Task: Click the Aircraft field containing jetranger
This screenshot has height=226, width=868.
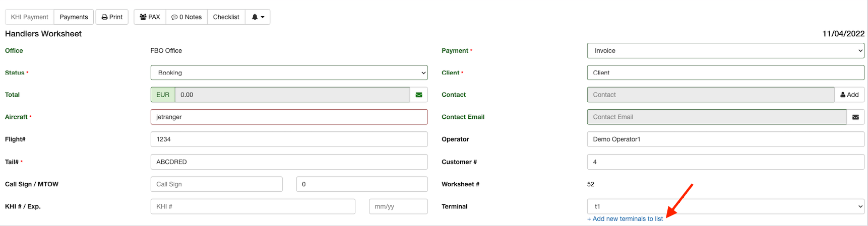Action: click(x=289, y=117)
